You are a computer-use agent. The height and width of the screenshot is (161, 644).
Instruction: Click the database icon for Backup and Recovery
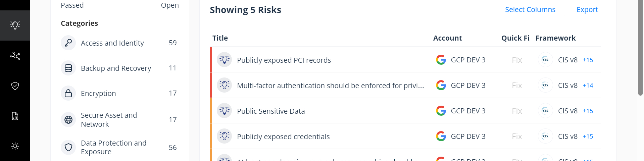point(68,68)
